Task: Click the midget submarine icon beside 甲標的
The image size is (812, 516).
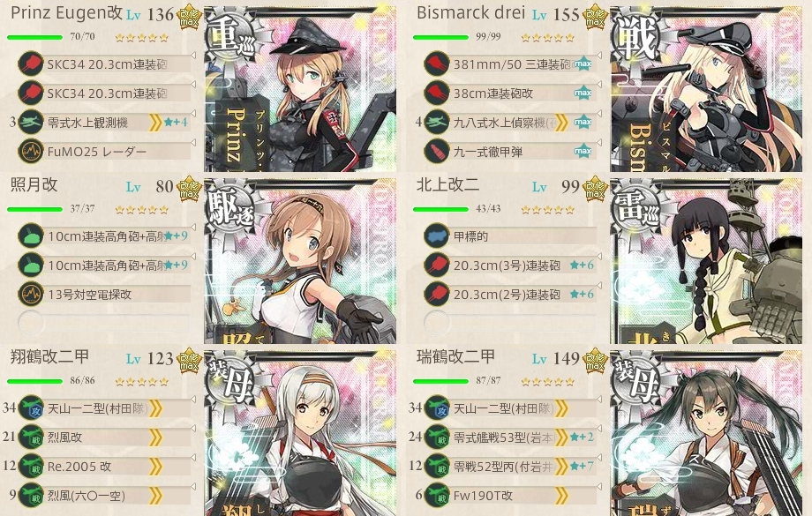Action: (437, 236)
